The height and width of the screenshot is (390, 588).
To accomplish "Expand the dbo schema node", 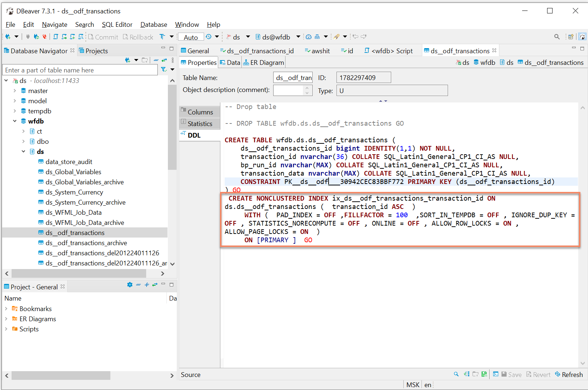I will click(24, 142).
